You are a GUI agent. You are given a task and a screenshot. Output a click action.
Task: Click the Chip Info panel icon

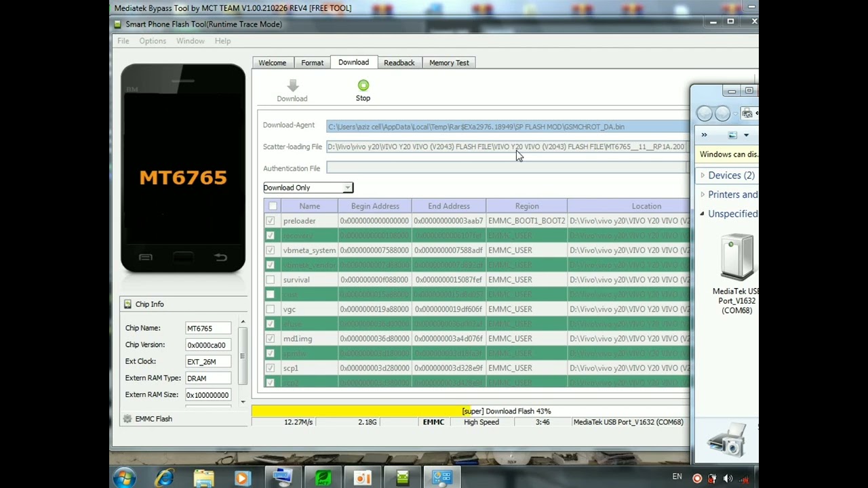coord(127,304)
